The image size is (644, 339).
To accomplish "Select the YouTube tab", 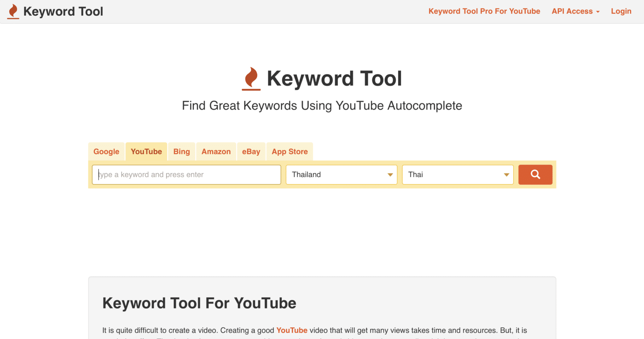I will [146, 152].
